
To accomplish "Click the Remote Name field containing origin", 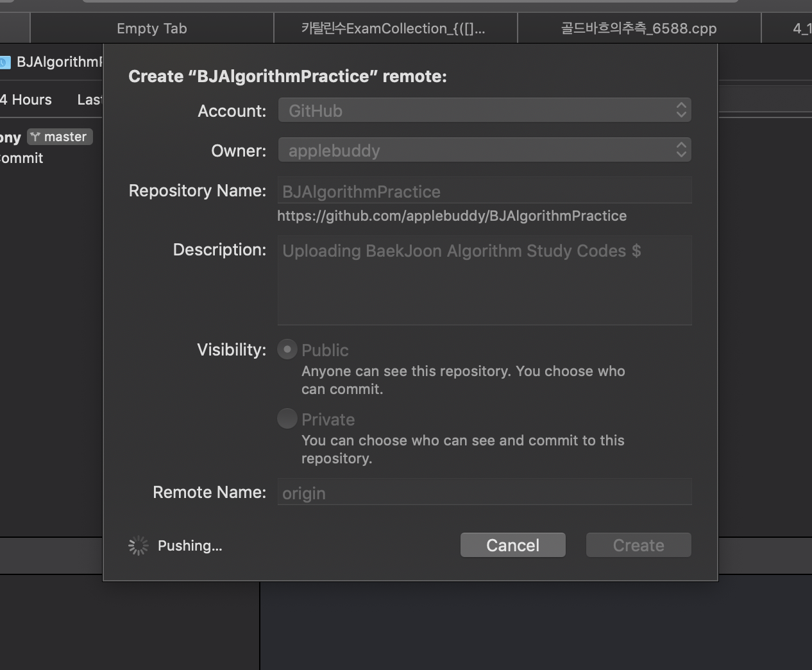I will [x=484, y=492].
